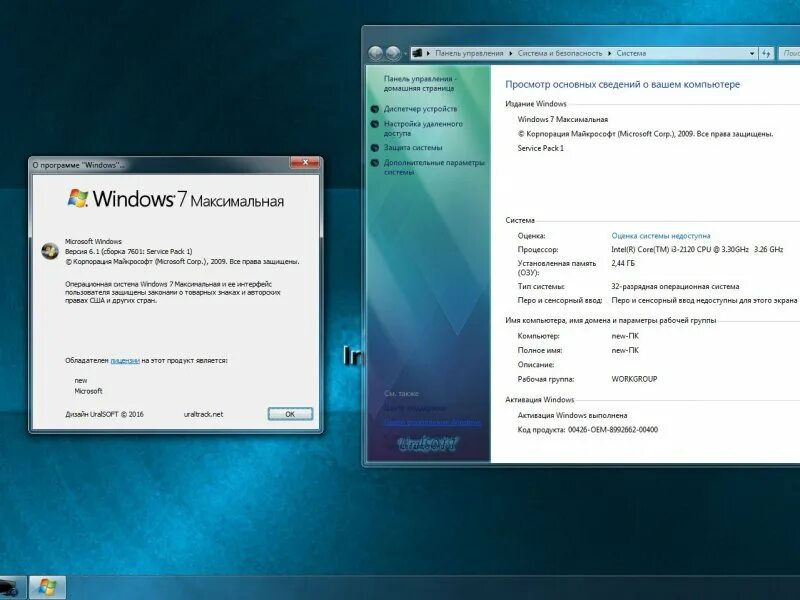Click 'Оценка системы недоступна' link

[661, 236]
